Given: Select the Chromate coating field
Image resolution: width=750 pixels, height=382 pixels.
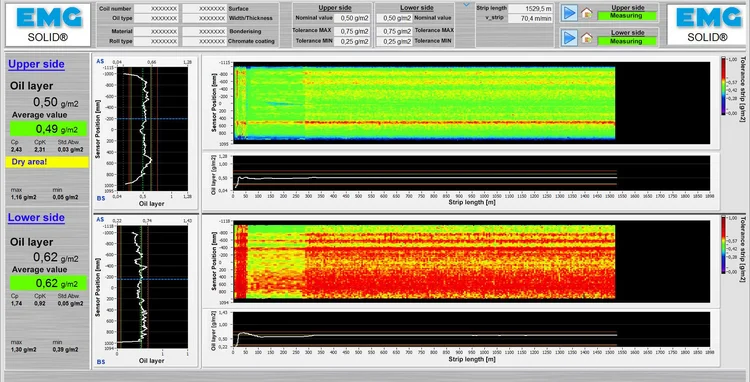Looking at the screenshot, I should pyautogui.click(x=205, y=42).
